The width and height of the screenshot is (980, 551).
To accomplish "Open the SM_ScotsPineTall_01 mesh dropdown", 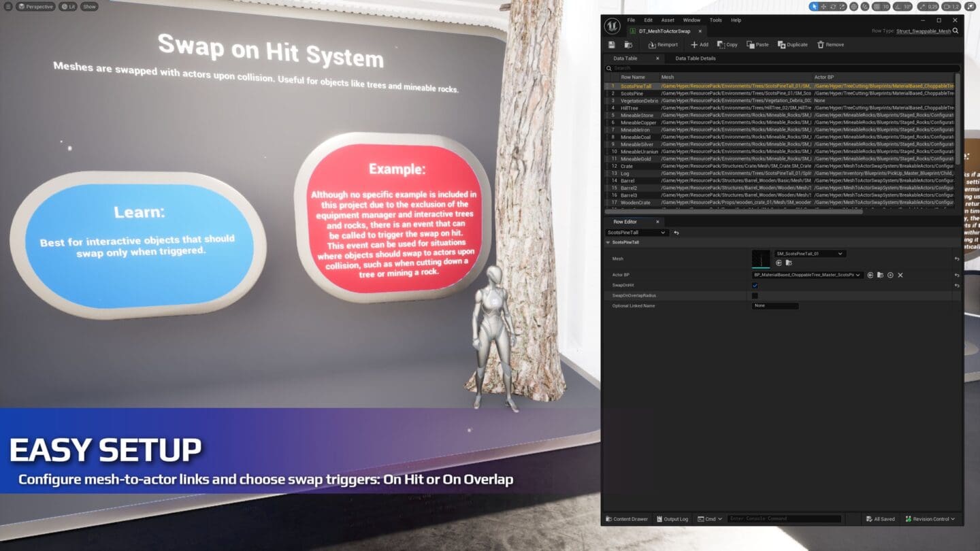I will [x=810, y=254].
